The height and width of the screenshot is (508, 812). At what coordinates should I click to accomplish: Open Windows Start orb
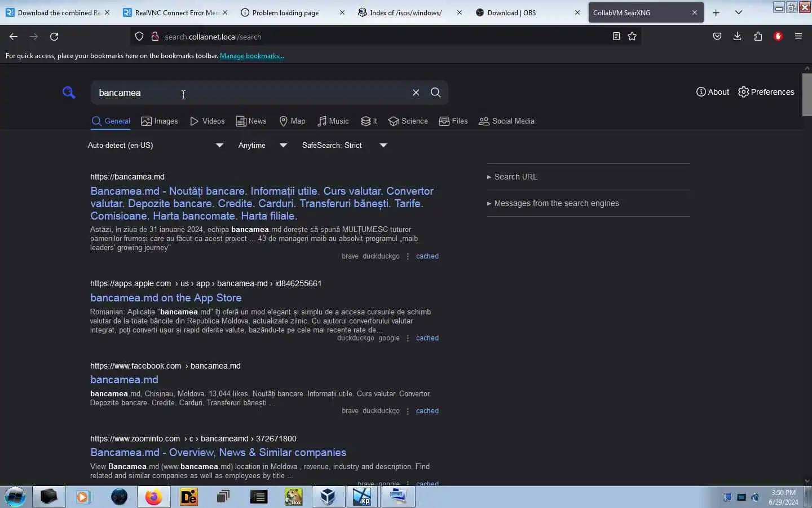[x=15, y=497]
